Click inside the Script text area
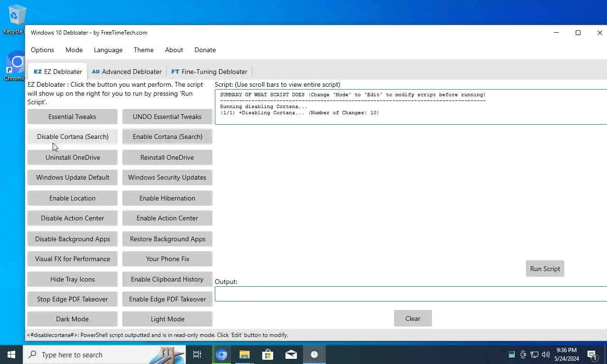 tap(411, 107)
